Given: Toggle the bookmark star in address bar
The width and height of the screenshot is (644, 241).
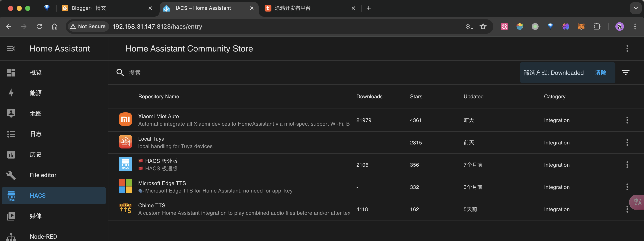Looking at the screenshot, I should 483,26.
